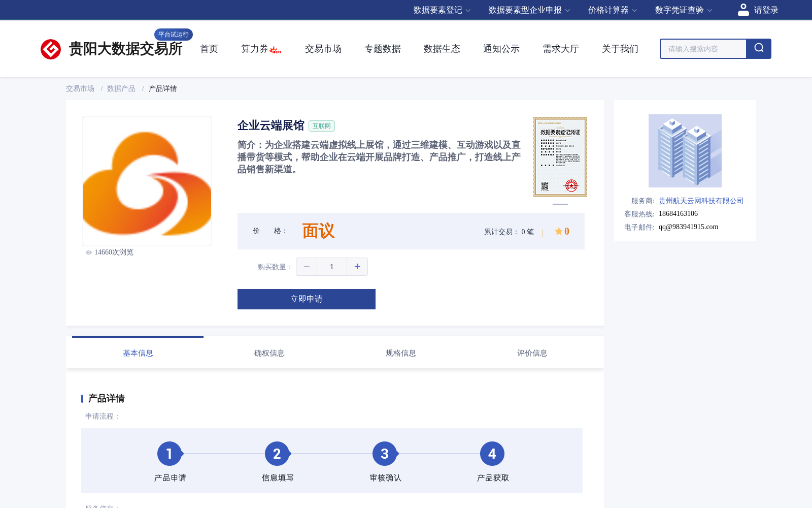
Task: Switch to 基本信息 tab
Action: click(138, 353)
